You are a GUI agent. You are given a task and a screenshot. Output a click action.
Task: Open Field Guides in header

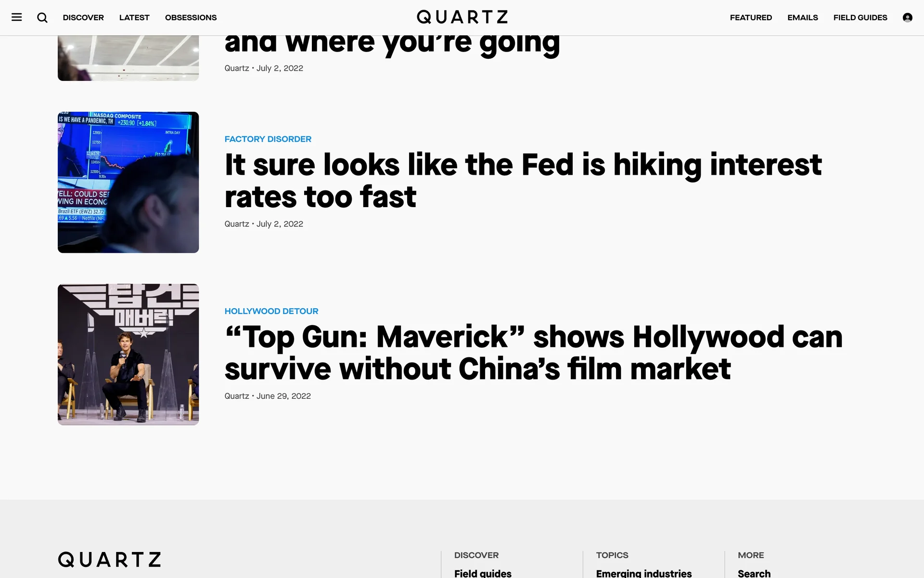(860, 17)
